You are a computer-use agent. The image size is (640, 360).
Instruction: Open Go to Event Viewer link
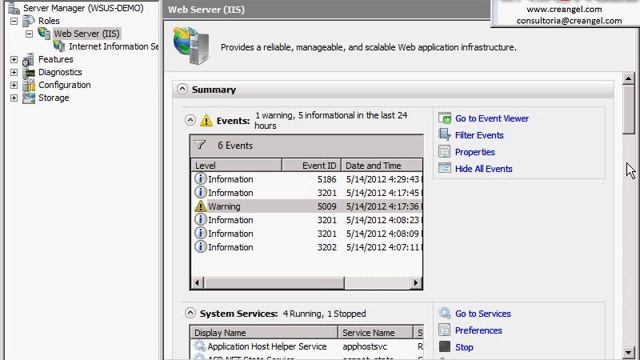(x=492, y=118)
